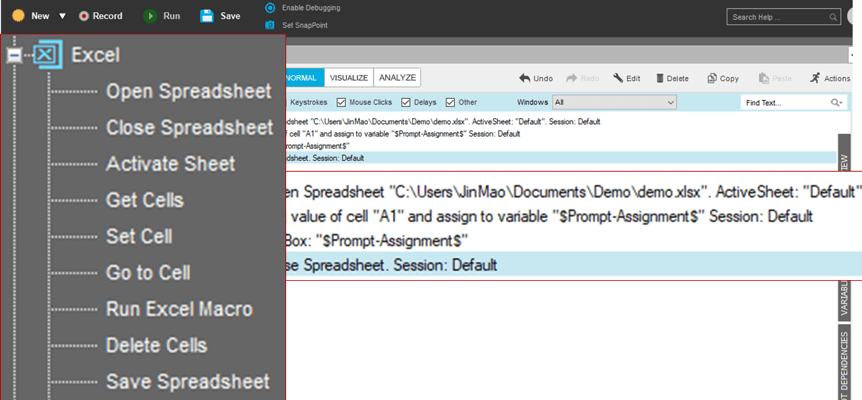Select the NORMAL view tab
862x400 pixels.
pos(305,78)
